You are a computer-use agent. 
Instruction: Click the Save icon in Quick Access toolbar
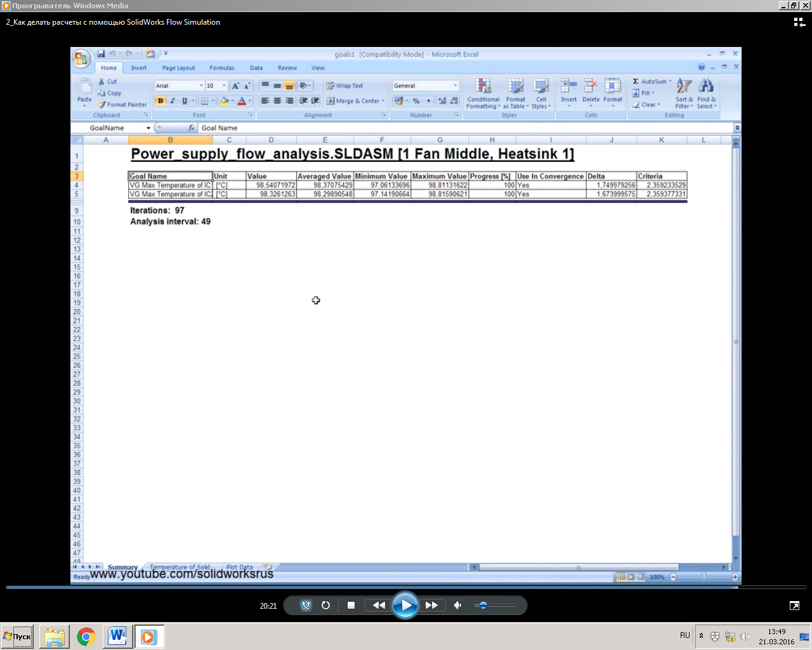(x=100, y=54)
